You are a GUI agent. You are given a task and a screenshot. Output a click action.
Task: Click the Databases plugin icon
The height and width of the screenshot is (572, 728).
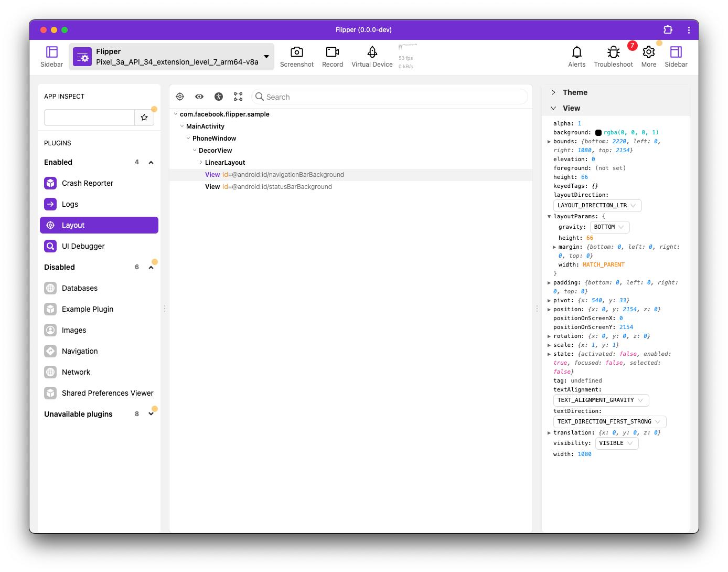tap(50, 288)
